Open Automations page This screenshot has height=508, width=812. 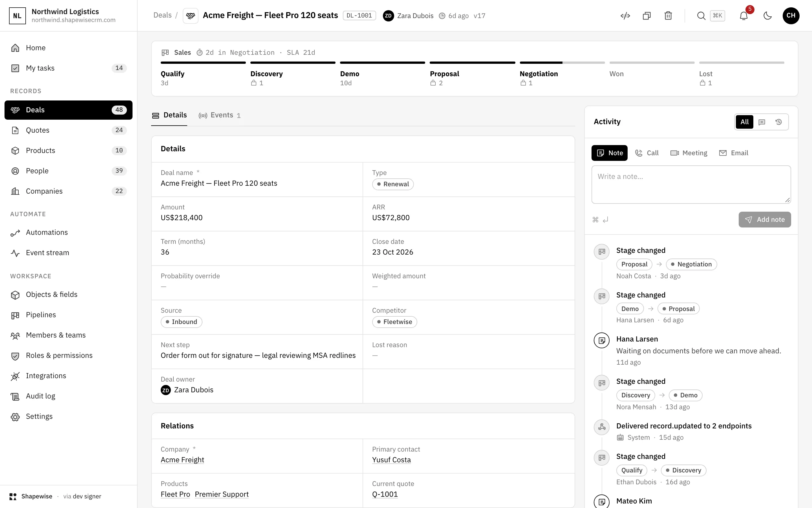click(x=69, y=233)
